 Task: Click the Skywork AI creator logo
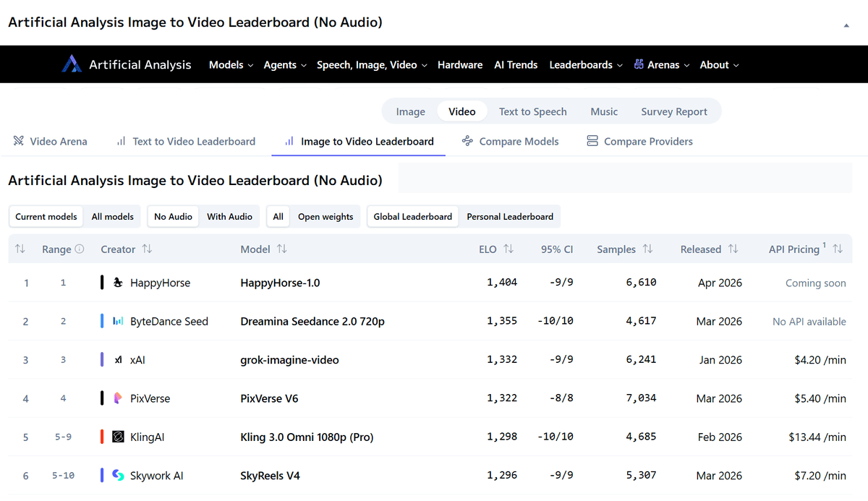(119, 475)
